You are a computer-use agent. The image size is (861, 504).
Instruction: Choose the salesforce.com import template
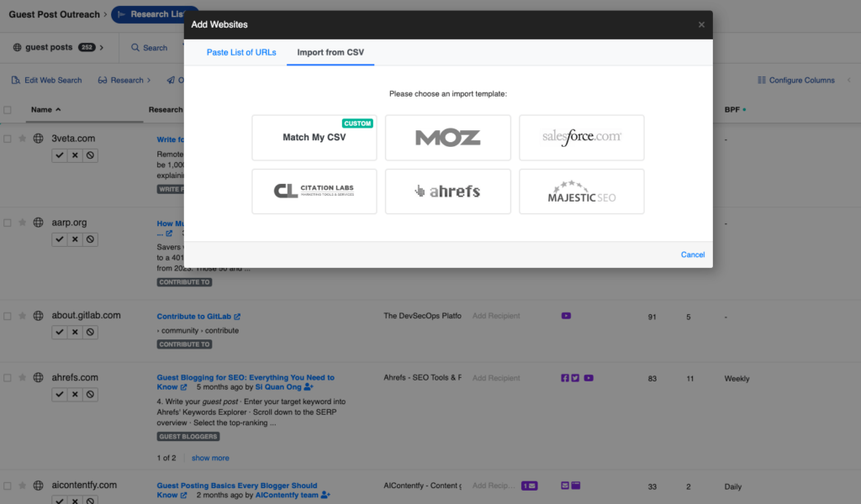581,138
